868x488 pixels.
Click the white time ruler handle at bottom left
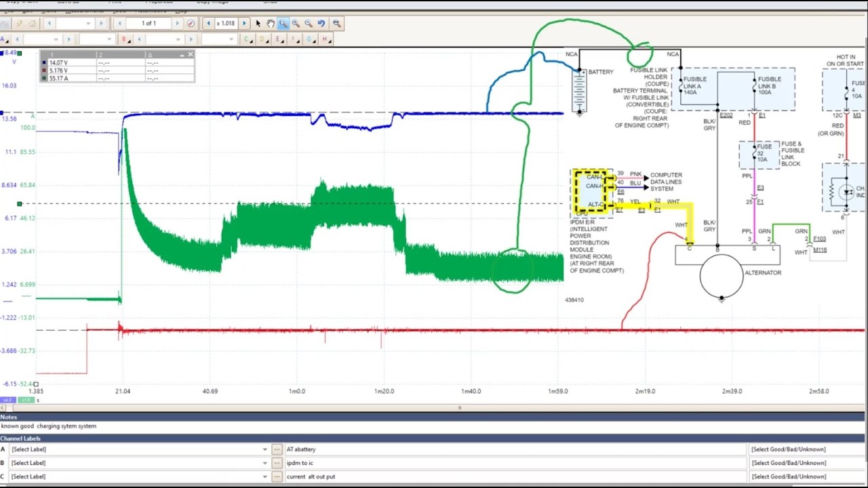point(36,384)
